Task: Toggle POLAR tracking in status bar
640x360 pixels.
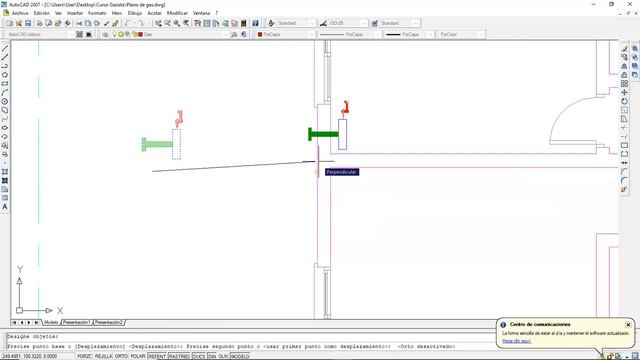Action: click(x=138, y=356)
